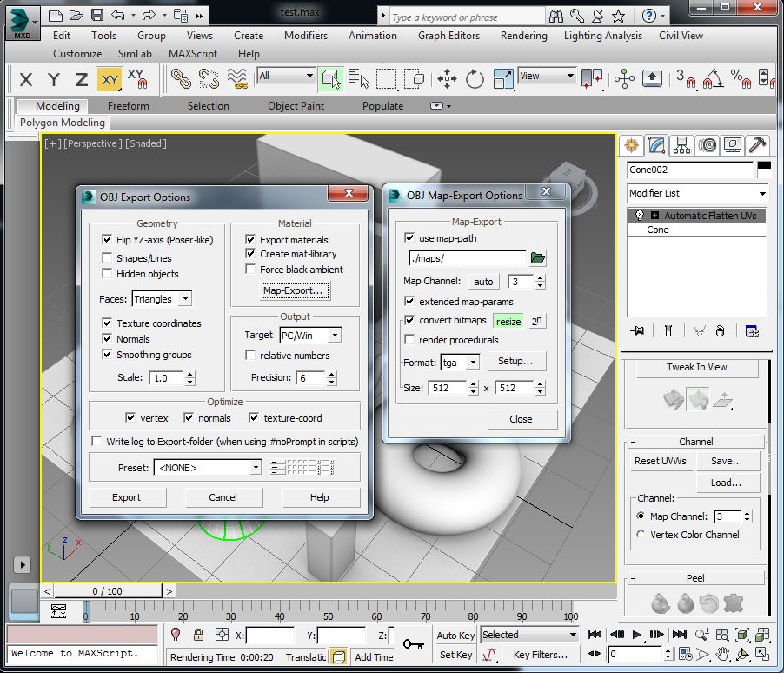Select Vertex Color Channel radio button
Viewport: 784px width, 673px height.
point(641,535)
